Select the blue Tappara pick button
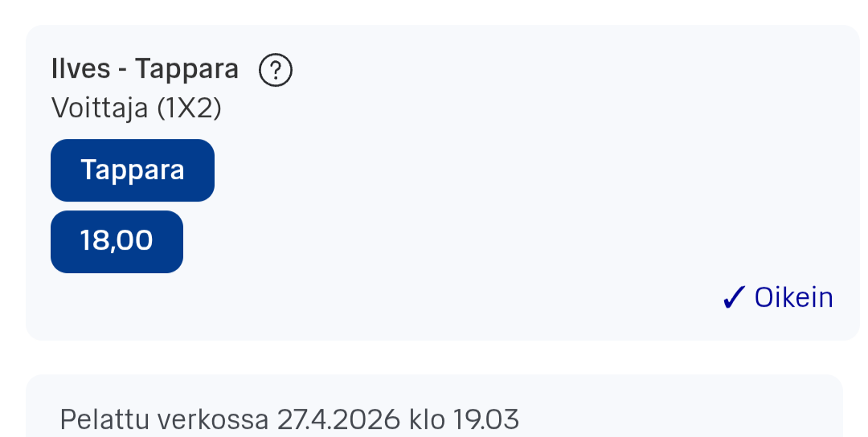Viewport: 868px width, 437px height. [x=133, y=170]
